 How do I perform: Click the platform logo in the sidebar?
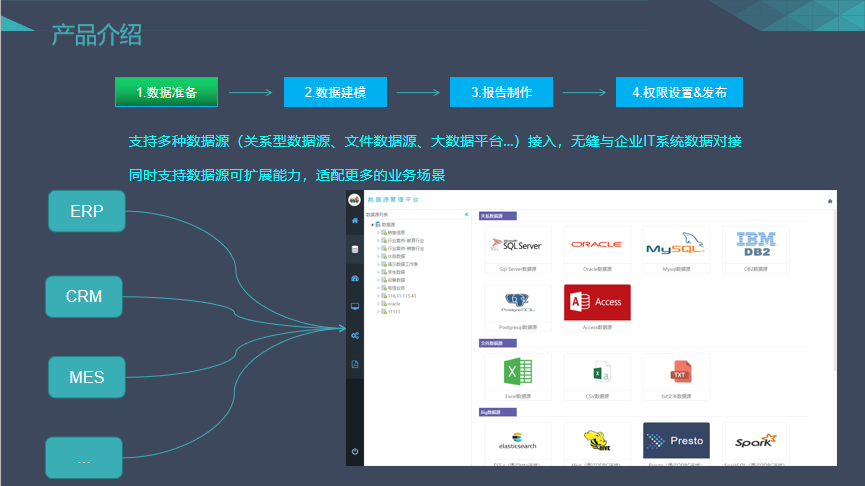[x=354, y=200]
